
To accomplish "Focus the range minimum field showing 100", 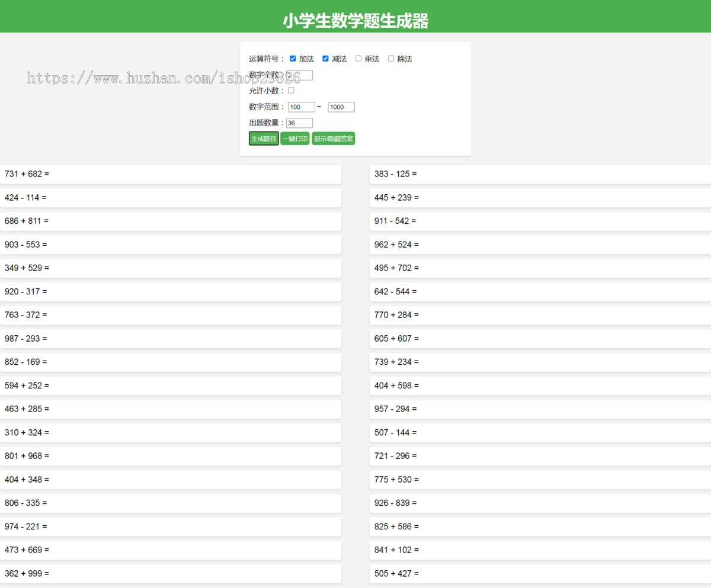I will point(302,107).
